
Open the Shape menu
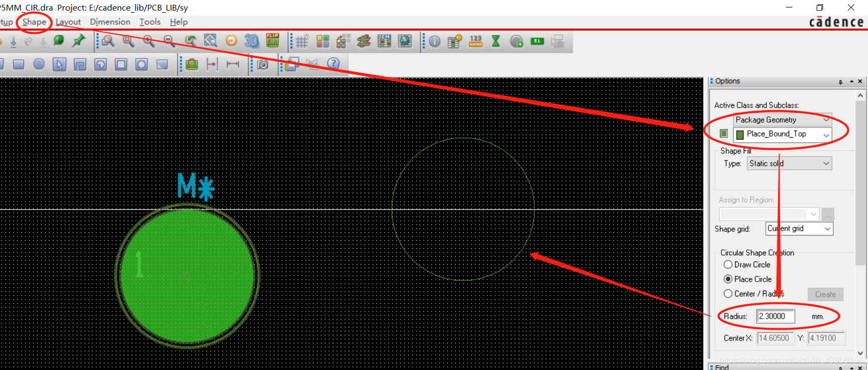coord(34,22)
